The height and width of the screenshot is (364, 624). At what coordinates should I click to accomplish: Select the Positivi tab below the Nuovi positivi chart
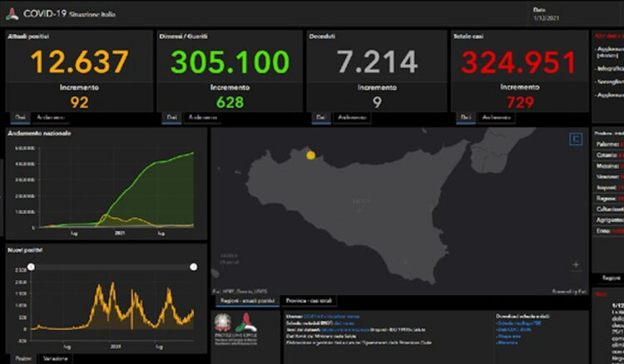pos(23,357)
